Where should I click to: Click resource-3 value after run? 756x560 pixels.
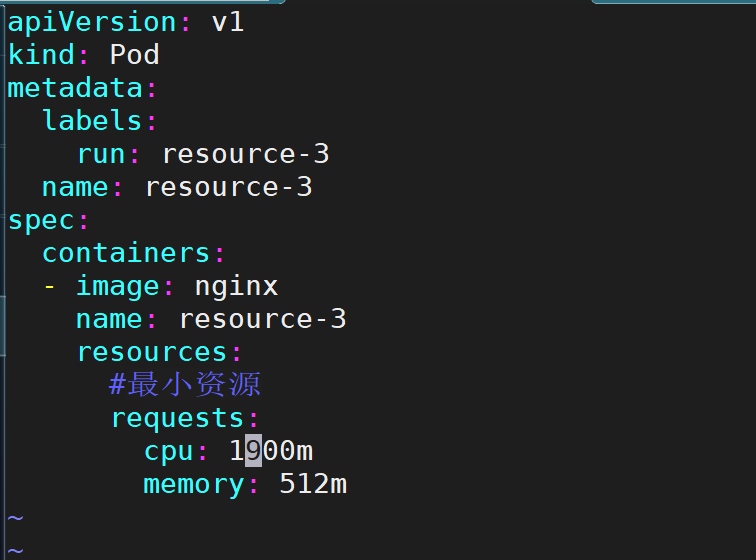pos(246,154)
